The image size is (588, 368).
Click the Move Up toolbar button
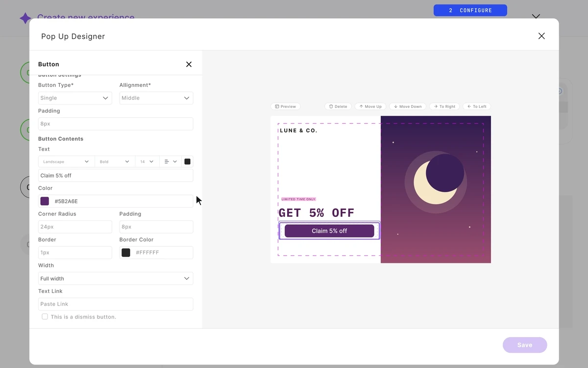370,106
